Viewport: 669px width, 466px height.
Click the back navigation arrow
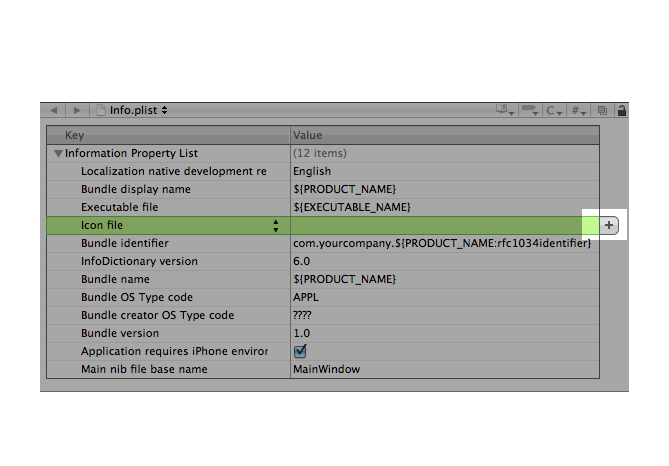point(54,110)
